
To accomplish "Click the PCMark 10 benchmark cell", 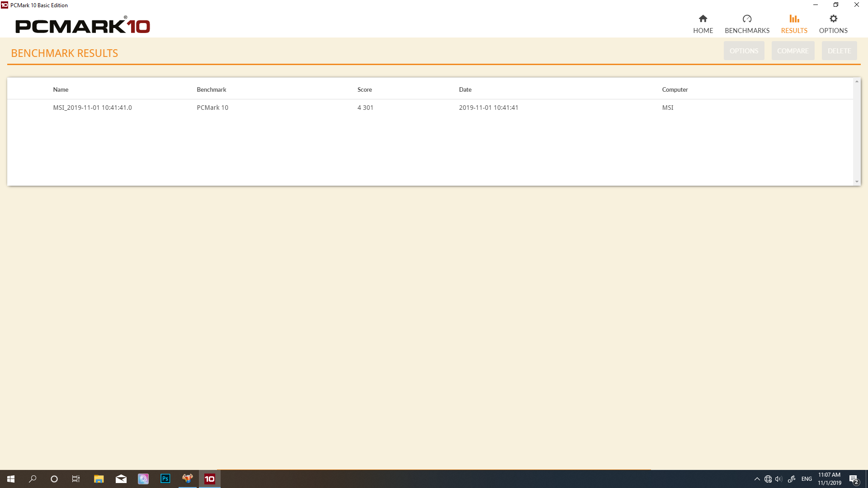I will pyautogui.click(x=212, y=108).
